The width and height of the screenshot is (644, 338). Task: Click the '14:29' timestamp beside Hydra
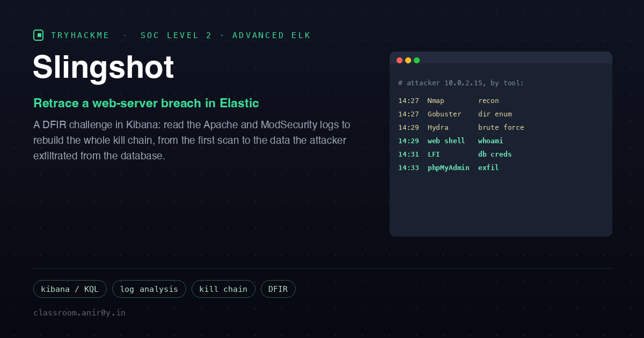tap(408, 128)
